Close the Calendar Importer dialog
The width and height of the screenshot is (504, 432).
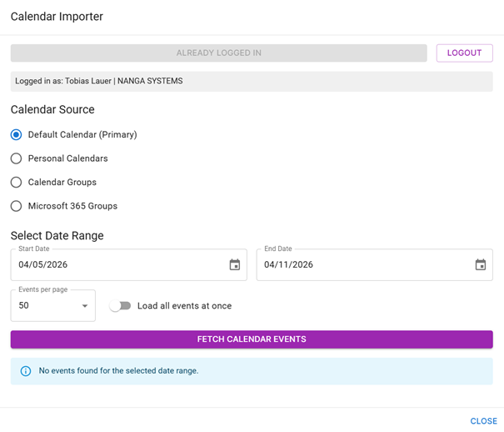(x=483, y=421)
